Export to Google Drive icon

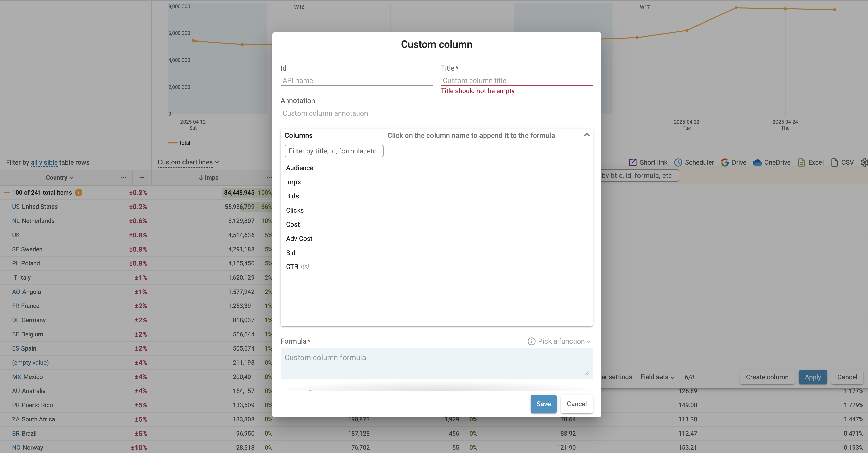coord(725,162)
